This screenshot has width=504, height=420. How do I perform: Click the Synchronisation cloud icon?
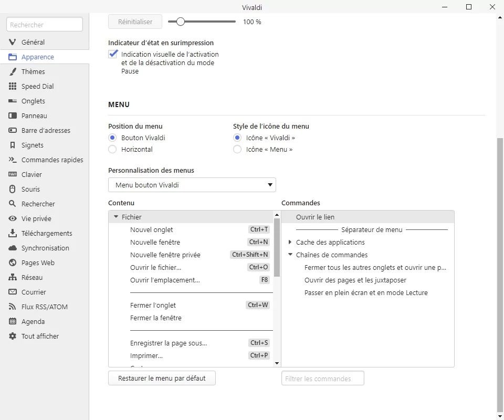coord(12,248)
